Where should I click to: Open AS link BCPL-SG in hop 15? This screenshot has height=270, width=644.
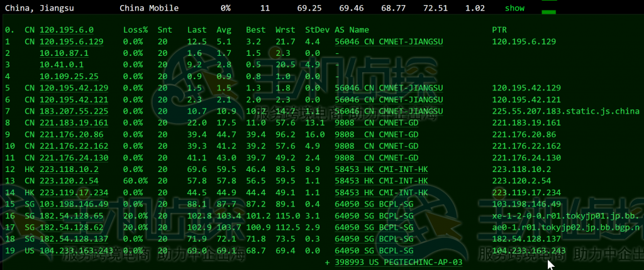point(374,204)
